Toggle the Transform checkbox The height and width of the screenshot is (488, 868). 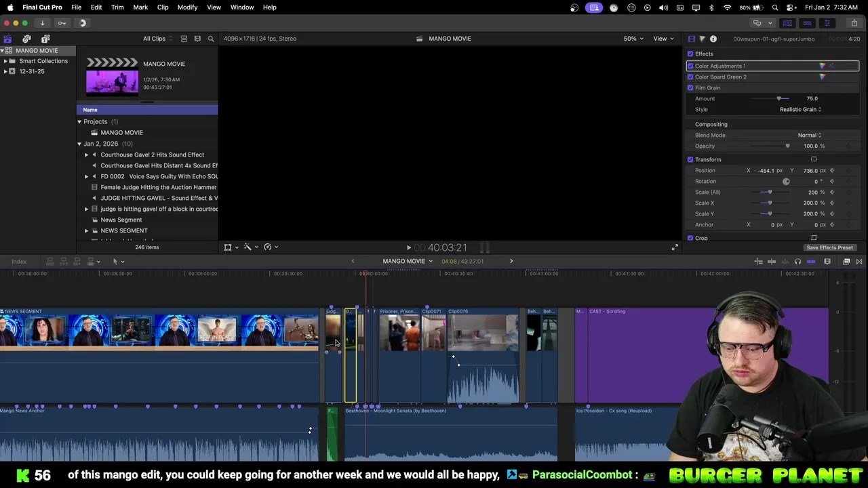(x=690, y=159)
